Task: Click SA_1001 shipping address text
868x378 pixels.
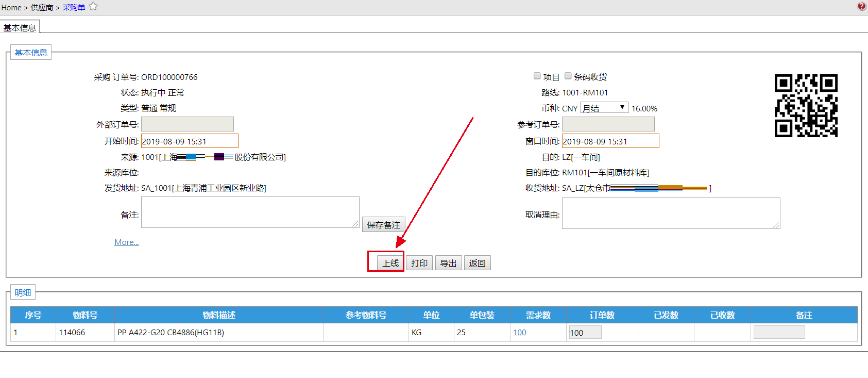Action: tap(203, 188)
